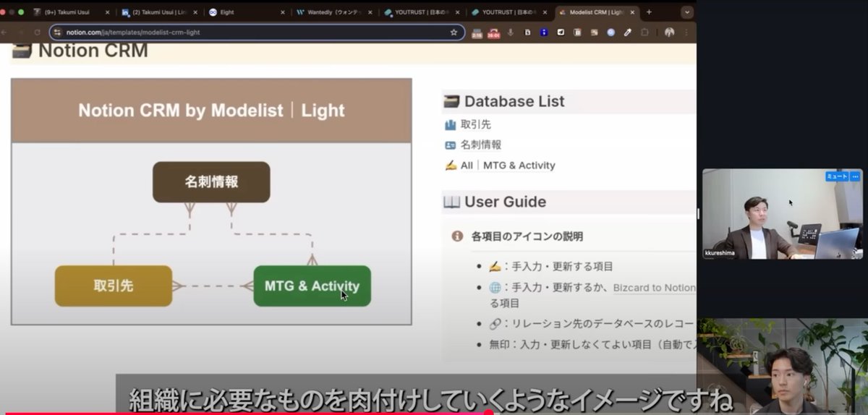
Task: Click the chart icon beside the 取引先 link
Action: click(451, 124)
